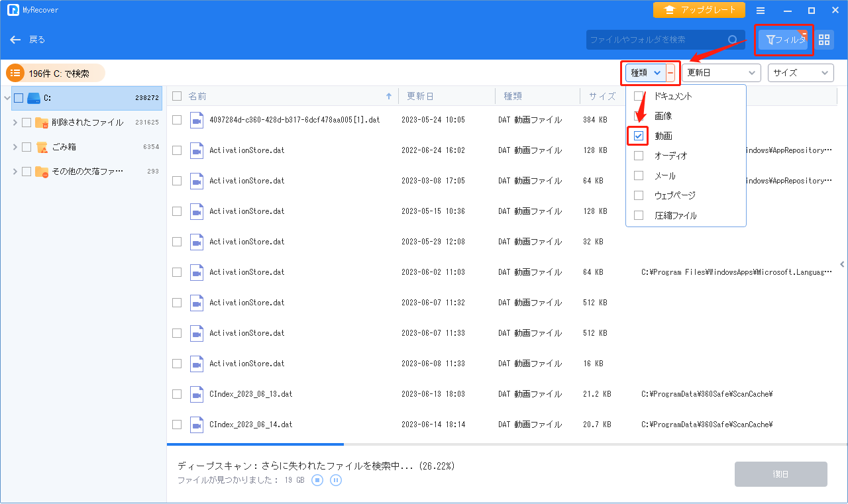This screenshot has width=848, height=504.
Task: Stop the deep scan
Action: 317,479
